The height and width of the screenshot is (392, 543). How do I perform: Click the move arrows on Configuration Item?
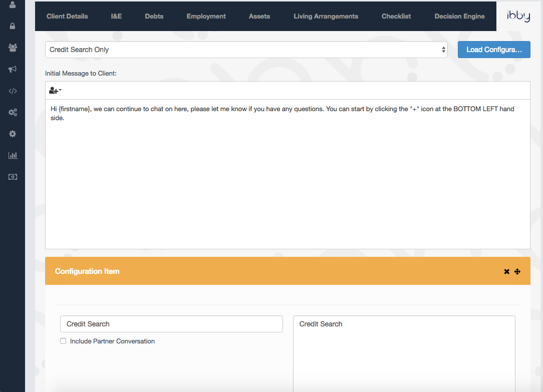[x=517, y=271]
